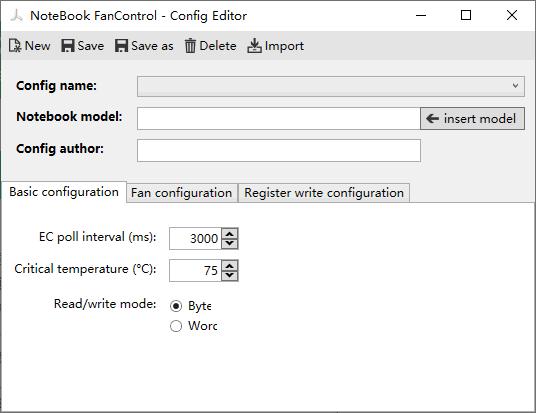Close the Config Editor window
The height and width of the screenshot is (413, 536).
coord(512,15)
